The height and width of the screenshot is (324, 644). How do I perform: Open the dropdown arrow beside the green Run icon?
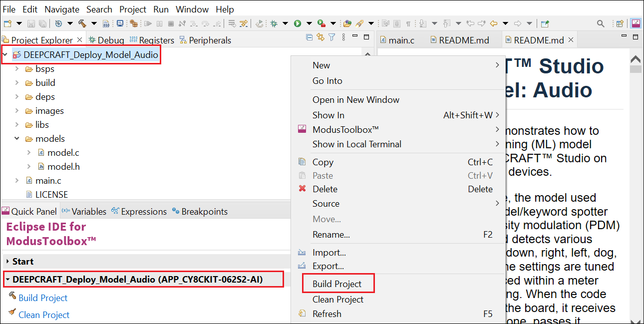coord(309,23)
